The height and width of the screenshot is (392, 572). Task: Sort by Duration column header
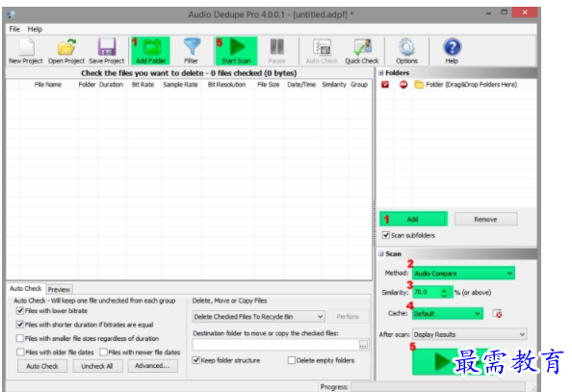112,85
